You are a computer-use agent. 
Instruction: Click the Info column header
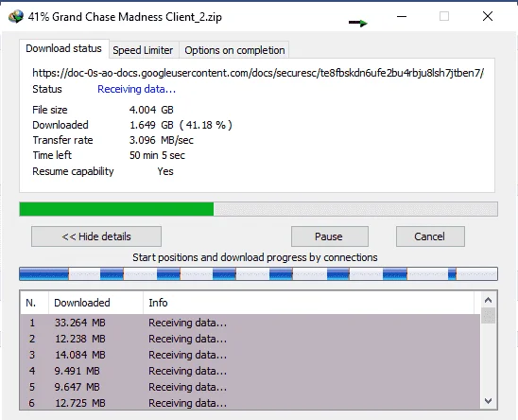308,303
